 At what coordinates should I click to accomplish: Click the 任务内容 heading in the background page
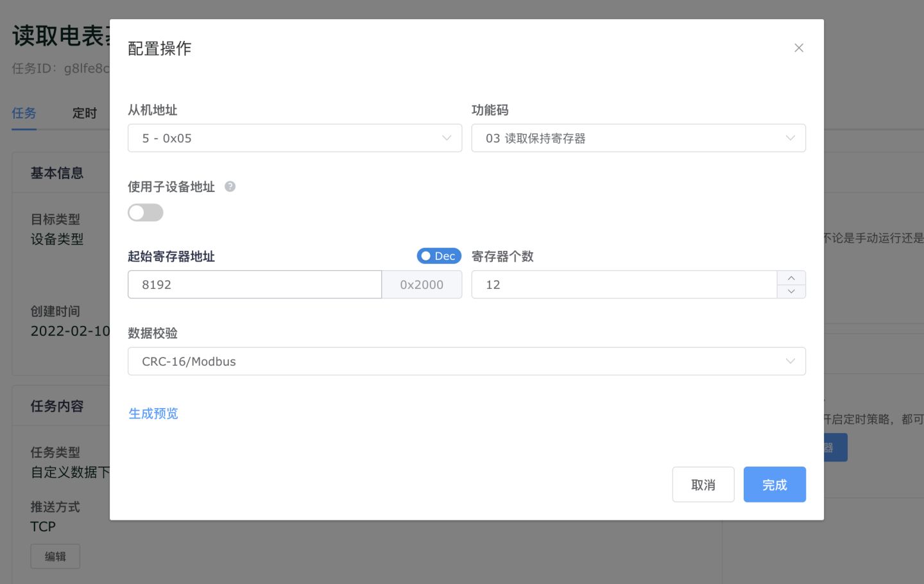(x=57, y=406)
